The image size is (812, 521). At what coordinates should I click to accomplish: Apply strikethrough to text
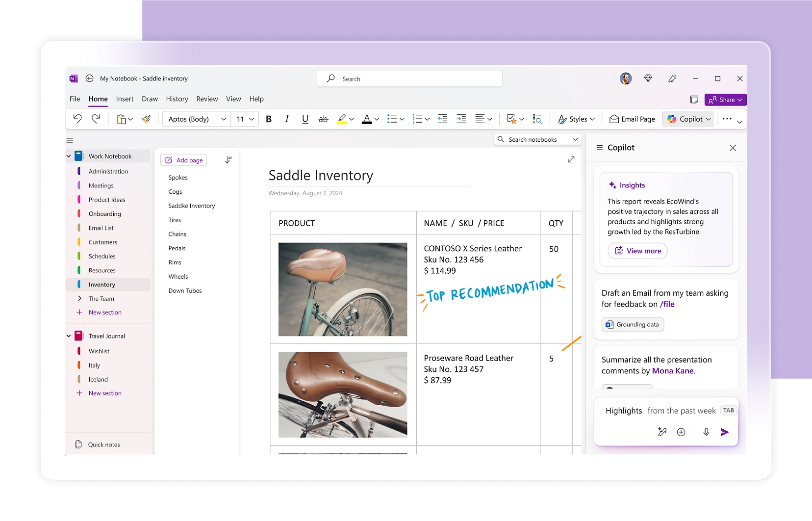pos(323,119)
